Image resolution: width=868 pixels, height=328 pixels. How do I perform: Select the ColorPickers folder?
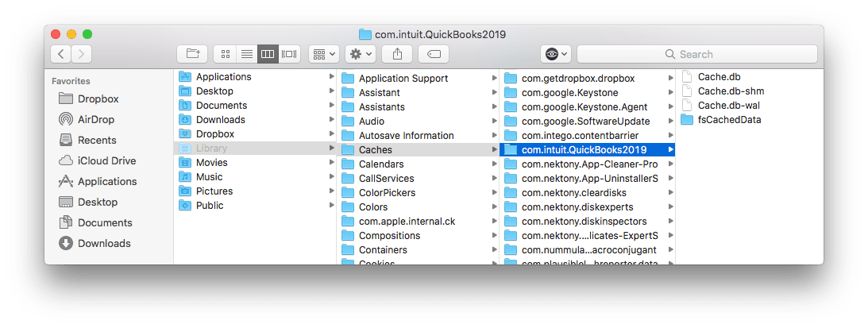click(x=418, y=193)
